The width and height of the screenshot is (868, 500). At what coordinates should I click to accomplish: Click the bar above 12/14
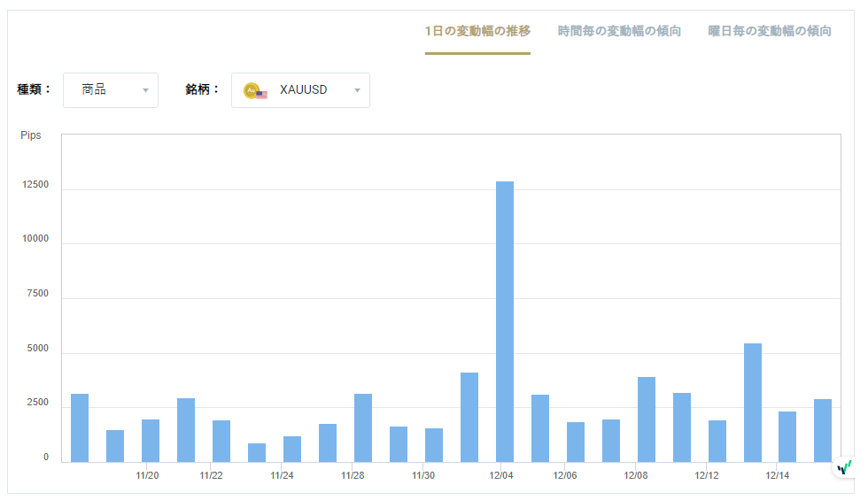(787, 437)
